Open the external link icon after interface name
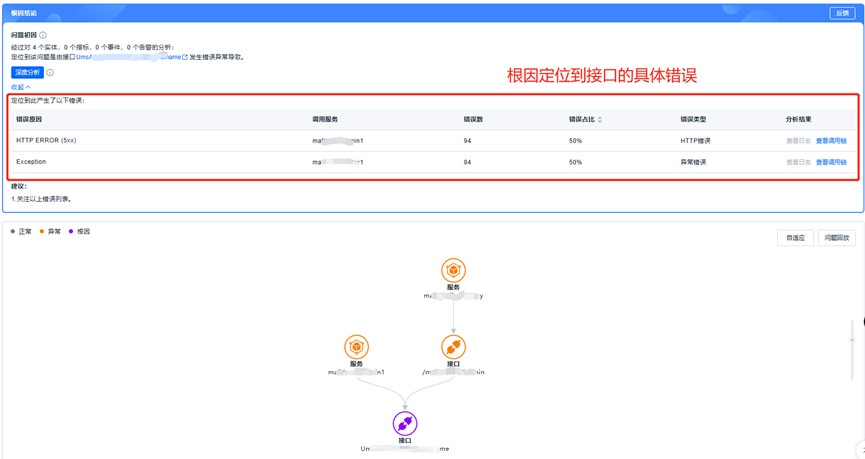This screenshot has width=865, height=459. click(185, 58)
